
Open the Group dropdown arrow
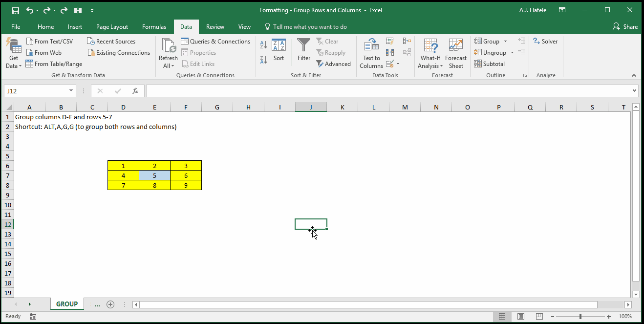(506, 42)
